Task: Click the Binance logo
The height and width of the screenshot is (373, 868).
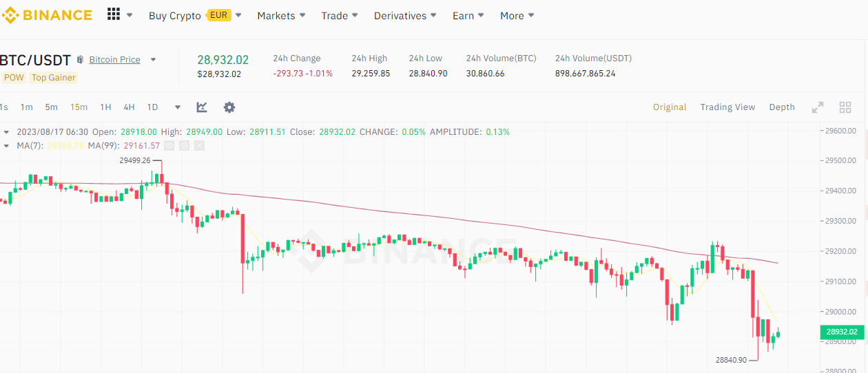Action: pyautogui.click(x=45, y=15)
